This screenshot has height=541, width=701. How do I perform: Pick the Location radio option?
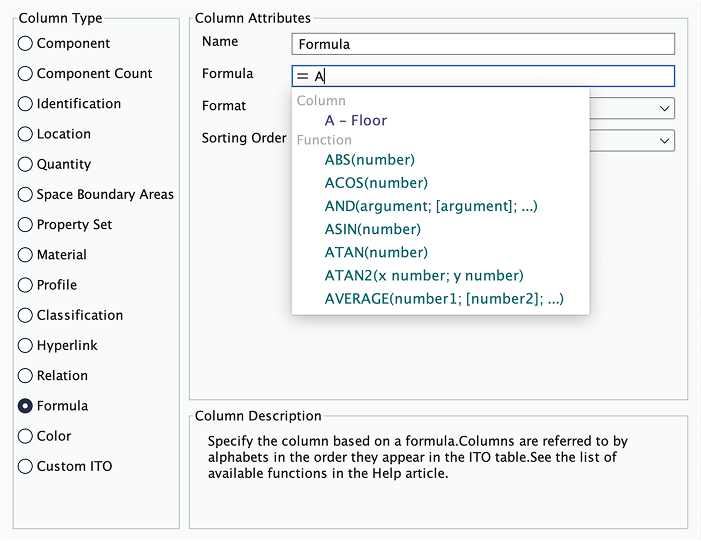tap(26, 134)
